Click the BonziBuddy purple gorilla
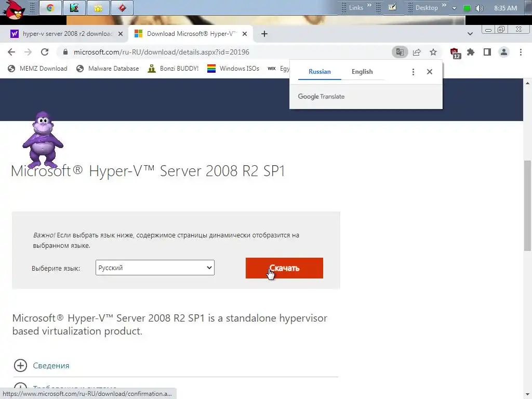 (x=43, y=139)
